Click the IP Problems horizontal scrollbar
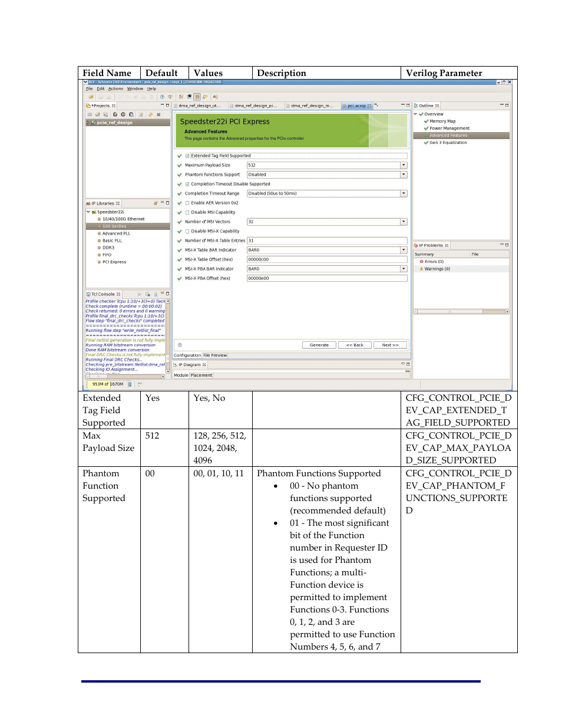562x728 pixels. click(461, 311)
